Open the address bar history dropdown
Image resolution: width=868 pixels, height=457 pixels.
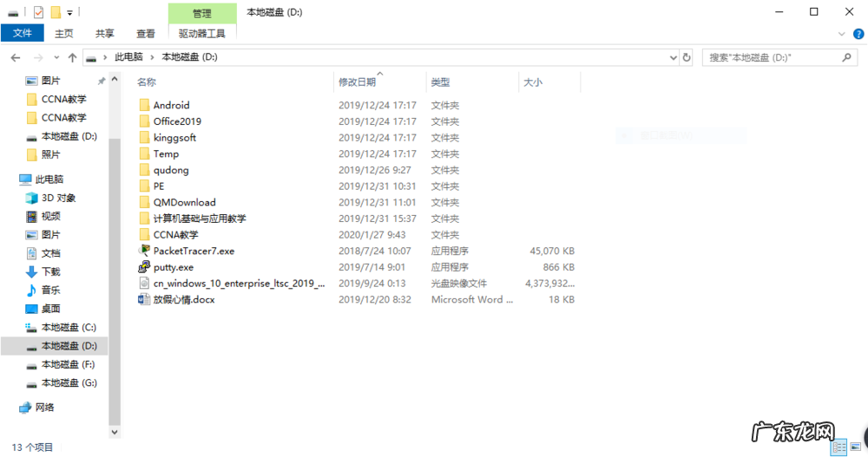coord(674,57)
